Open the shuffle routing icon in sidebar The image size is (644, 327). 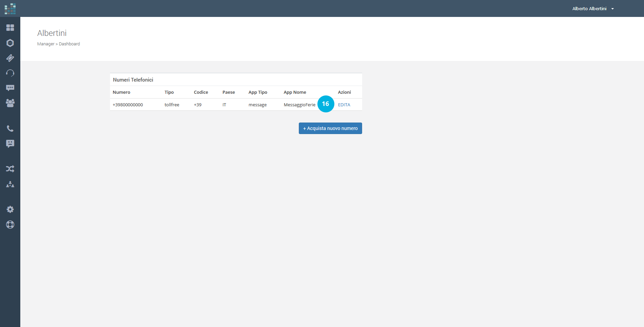[10, 169]
